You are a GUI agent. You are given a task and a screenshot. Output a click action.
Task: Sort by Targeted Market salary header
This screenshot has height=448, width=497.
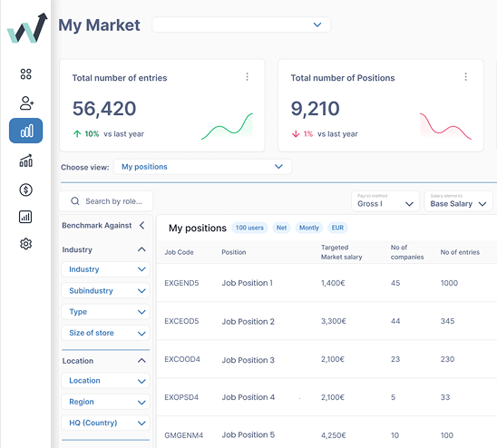341,252
